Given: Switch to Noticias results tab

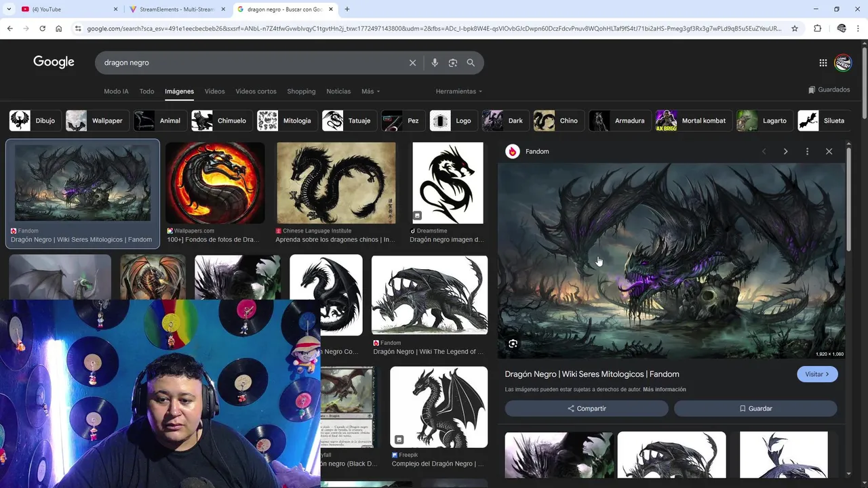Looking at the screenshot, I should [338, 91].
